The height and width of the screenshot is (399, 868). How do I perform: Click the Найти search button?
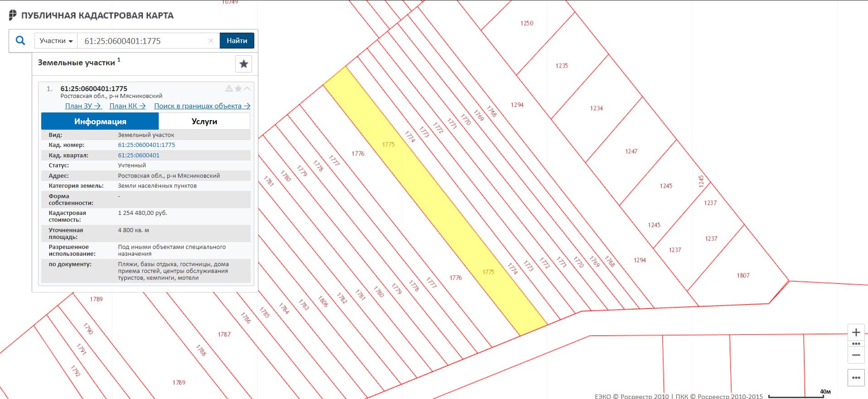point(237,41)
